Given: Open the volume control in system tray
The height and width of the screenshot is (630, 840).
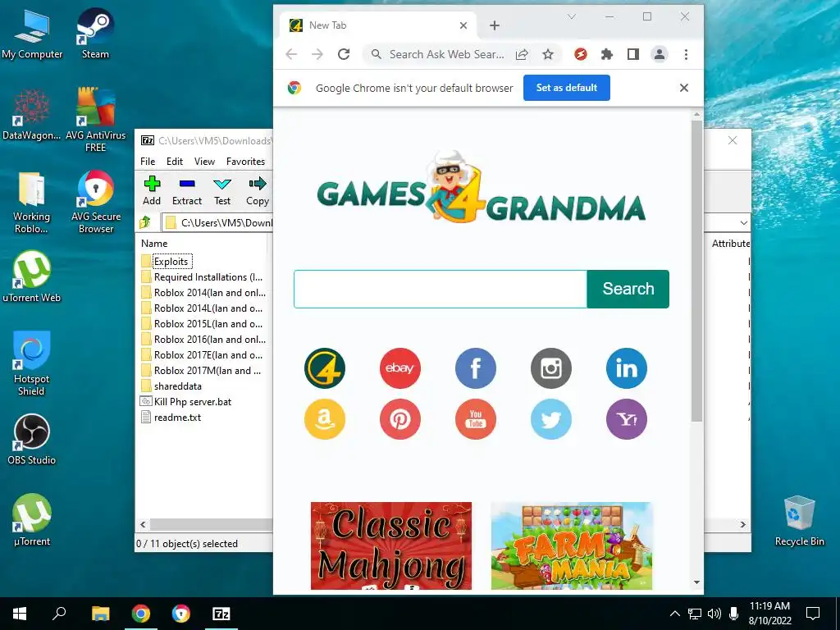Looking at the screenshot, I should coord(714,614).
